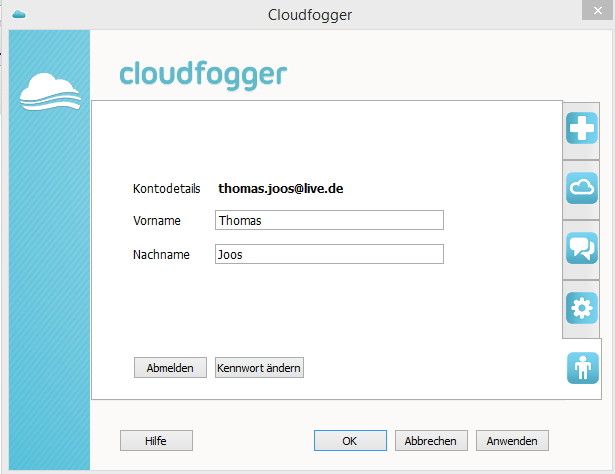Open the gear settings tab icon
The width and height of the screenshot is (615, 474).
point(582,308)
